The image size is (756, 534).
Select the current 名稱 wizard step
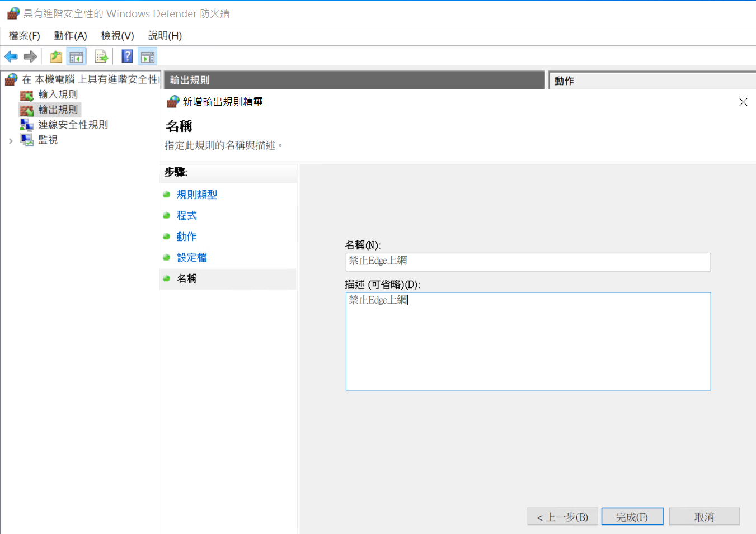click(186, 278)
